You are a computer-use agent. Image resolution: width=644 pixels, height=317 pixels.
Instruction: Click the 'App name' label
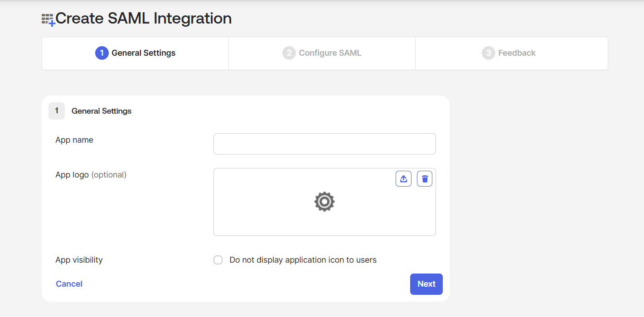(x=74, y=140)
